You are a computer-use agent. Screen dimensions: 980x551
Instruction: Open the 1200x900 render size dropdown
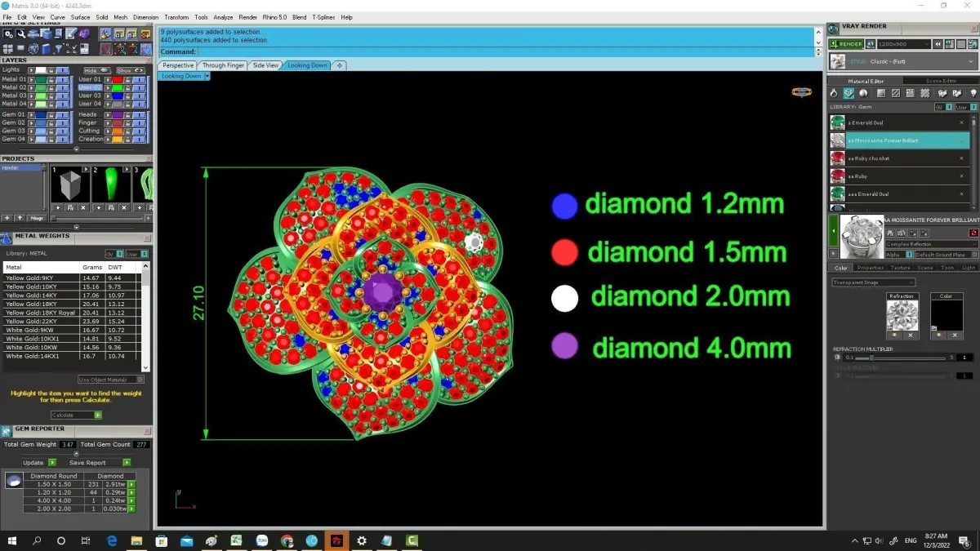(904, 44)
